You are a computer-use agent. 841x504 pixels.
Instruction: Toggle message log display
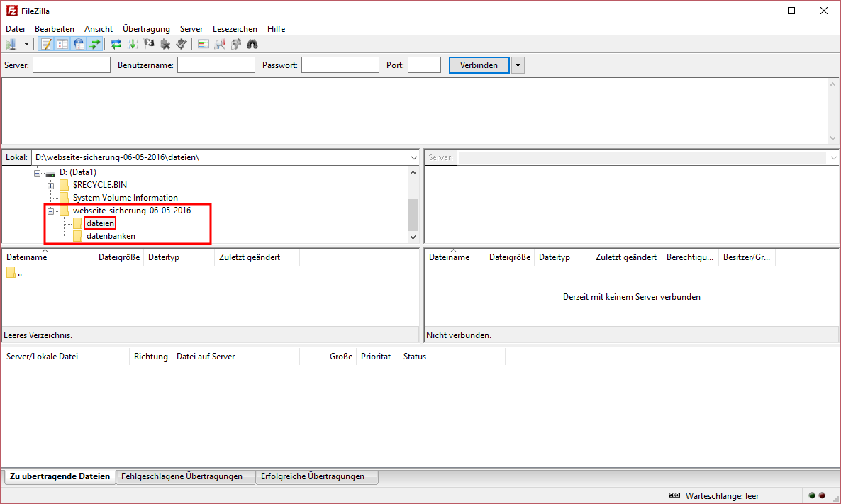tap(46, 44)
